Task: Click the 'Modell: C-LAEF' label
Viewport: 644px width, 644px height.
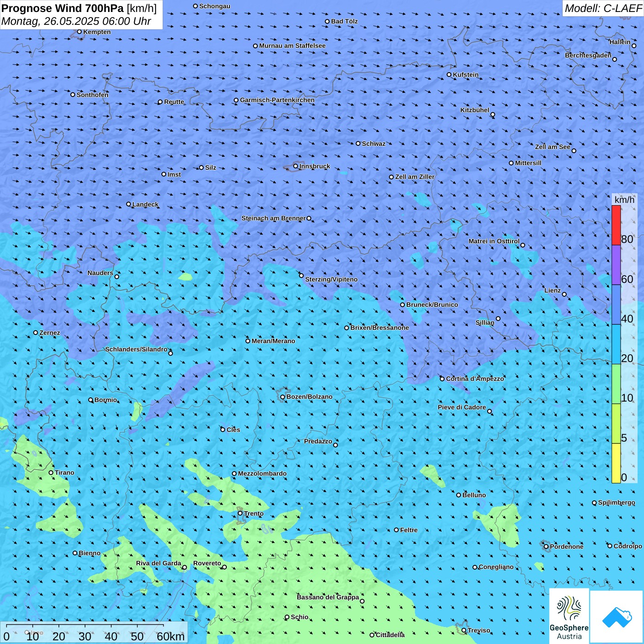Action: pyautogui.click(x=603, y=8)
